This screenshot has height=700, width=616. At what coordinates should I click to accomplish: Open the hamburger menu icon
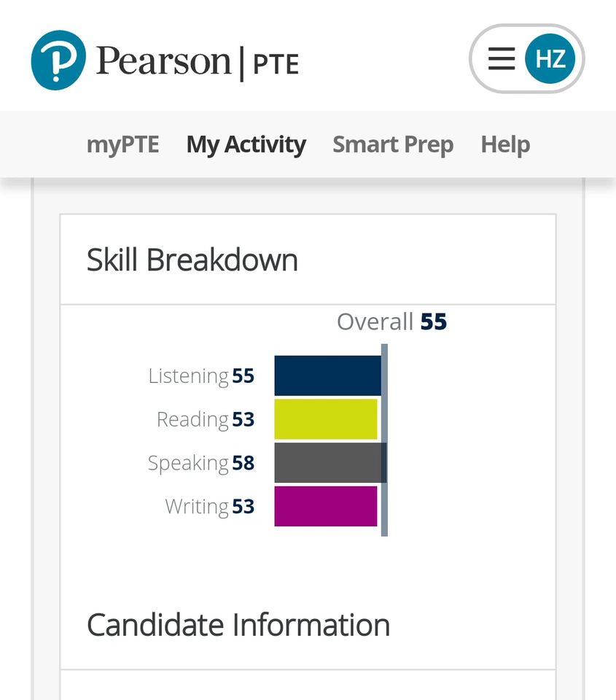click(x=502, y=59)
